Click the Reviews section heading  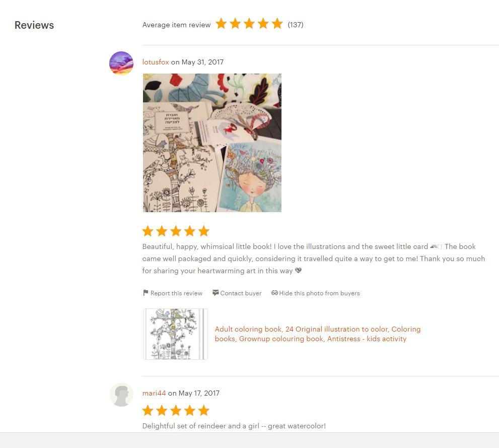click(34, 25)
